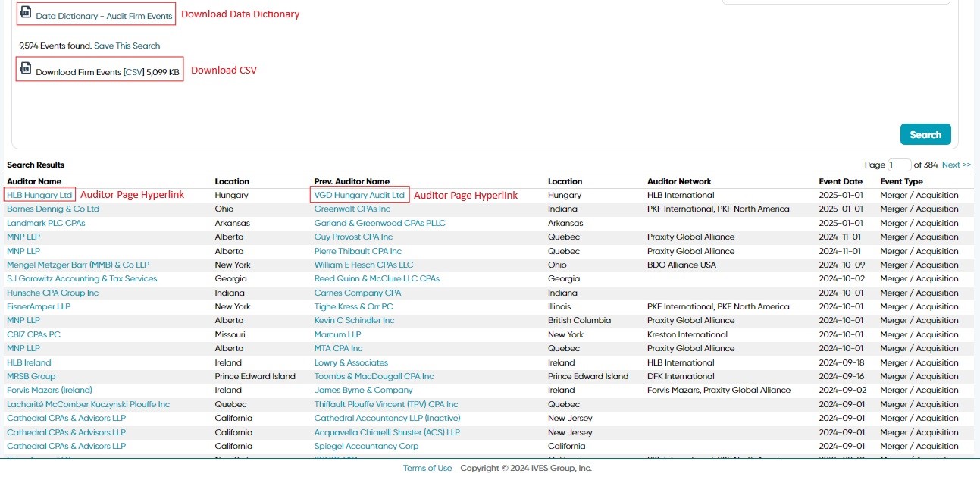Click the Download Firm Events CSV file icon

pos(26,69)
